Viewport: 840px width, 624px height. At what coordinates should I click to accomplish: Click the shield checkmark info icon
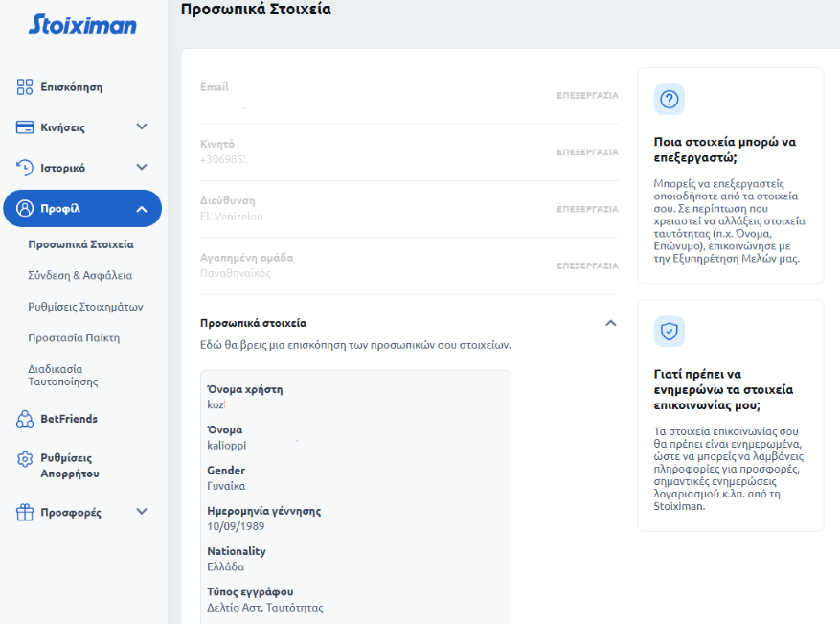pyautogui.click(x=670, y=332)
